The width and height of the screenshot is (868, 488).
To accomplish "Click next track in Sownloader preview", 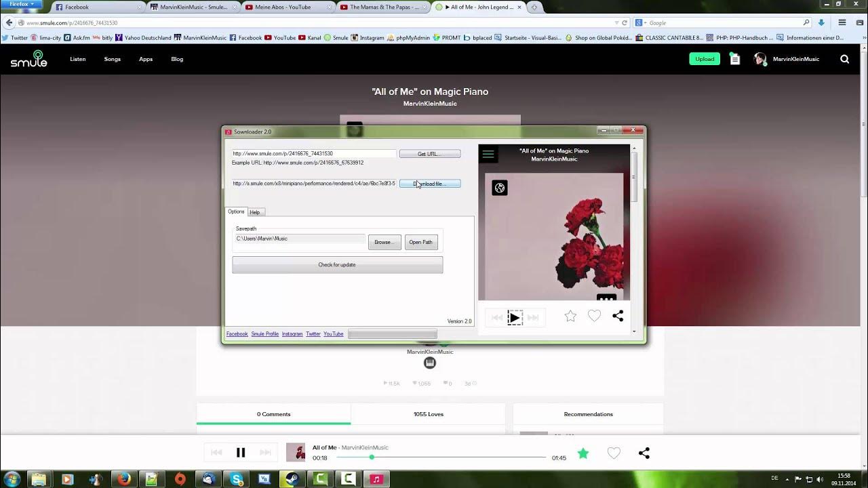I will (533, 317).
